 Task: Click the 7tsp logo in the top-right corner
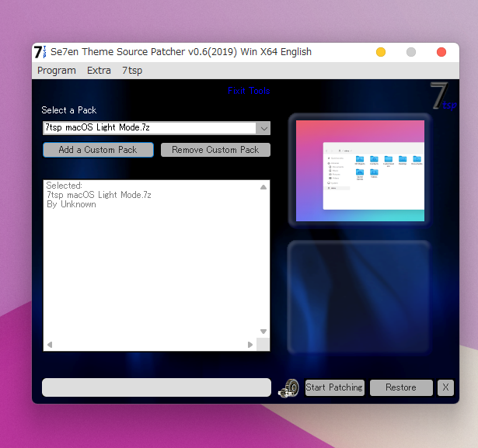point(443,96)
